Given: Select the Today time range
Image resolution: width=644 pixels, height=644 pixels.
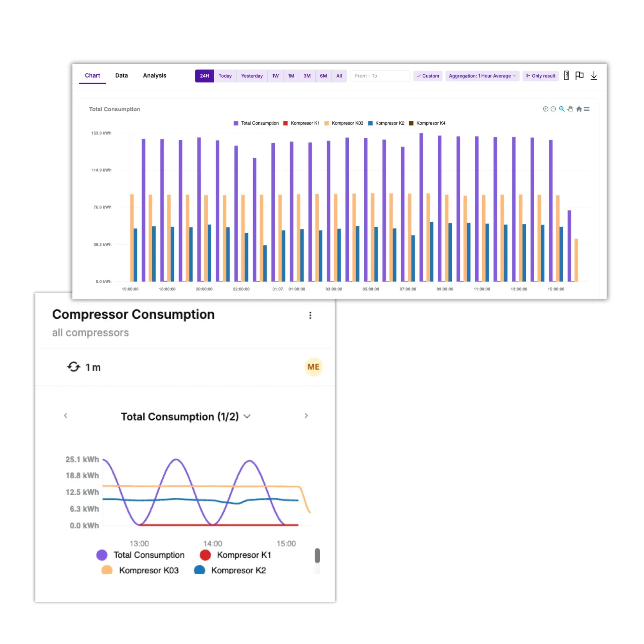Looking at the screenshot, I should [x=225, y=76].
